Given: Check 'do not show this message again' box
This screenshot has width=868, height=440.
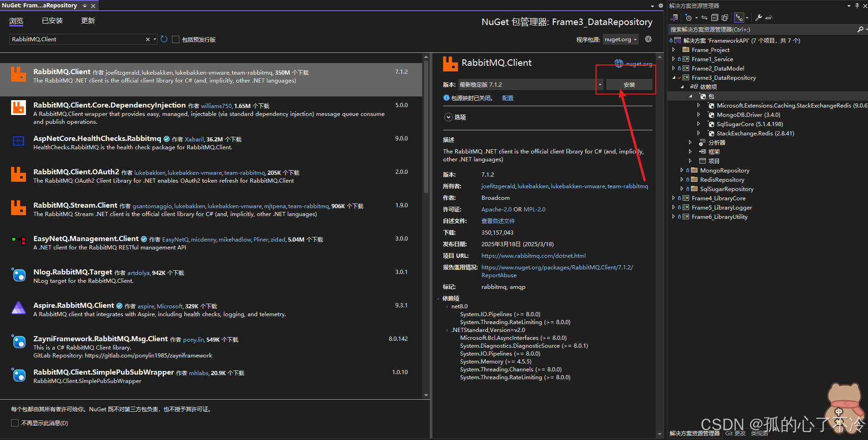Looking at the screenshot, I should 15,423.
